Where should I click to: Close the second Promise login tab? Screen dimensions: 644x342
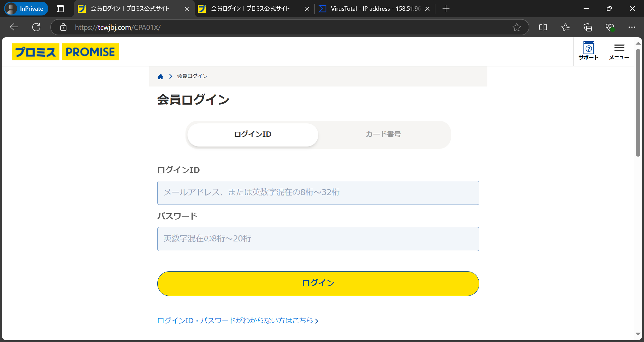click(307, 9)
